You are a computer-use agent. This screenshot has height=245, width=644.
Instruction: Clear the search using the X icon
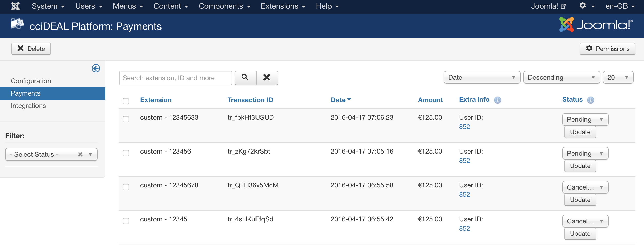[x=267, y=78]
